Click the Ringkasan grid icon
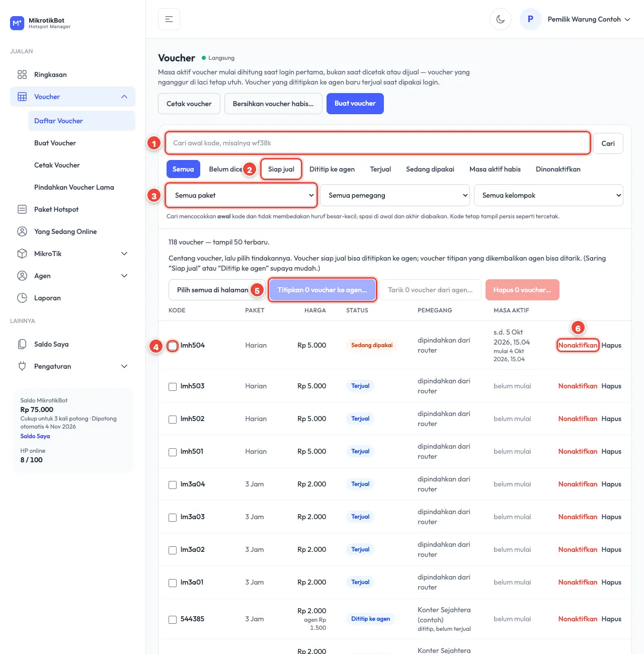The image size is (644, 654). tap(22, 74)
